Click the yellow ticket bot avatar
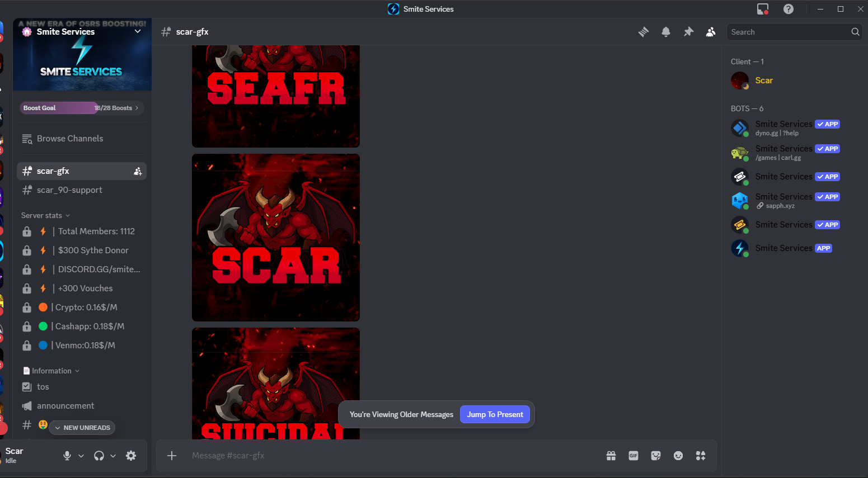 pyautogui.click(x=740, y=225)
